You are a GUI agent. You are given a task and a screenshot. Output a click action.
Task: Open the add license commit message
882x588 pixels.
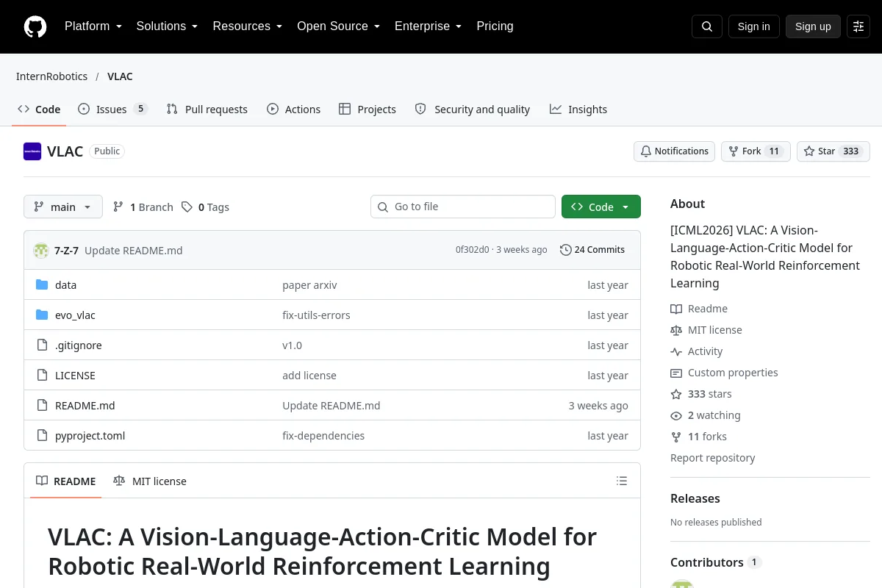pyautogui.click(x=309, y=376)
